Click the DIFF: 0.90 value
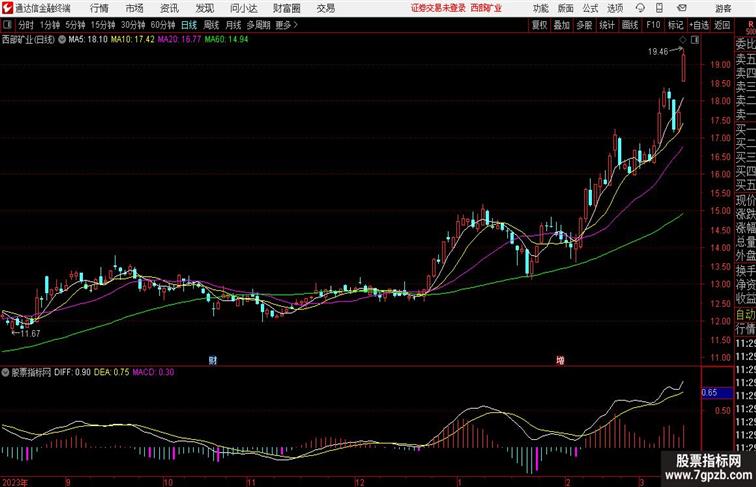756x487 pixels. 72,372
